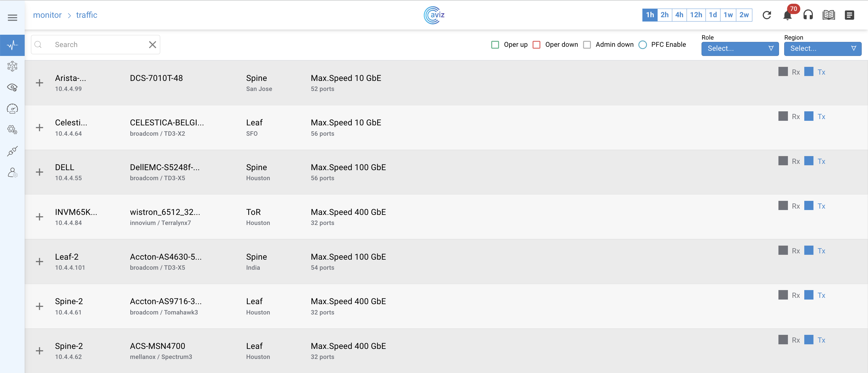Check the Oper up checkbox

pos(495,44)
